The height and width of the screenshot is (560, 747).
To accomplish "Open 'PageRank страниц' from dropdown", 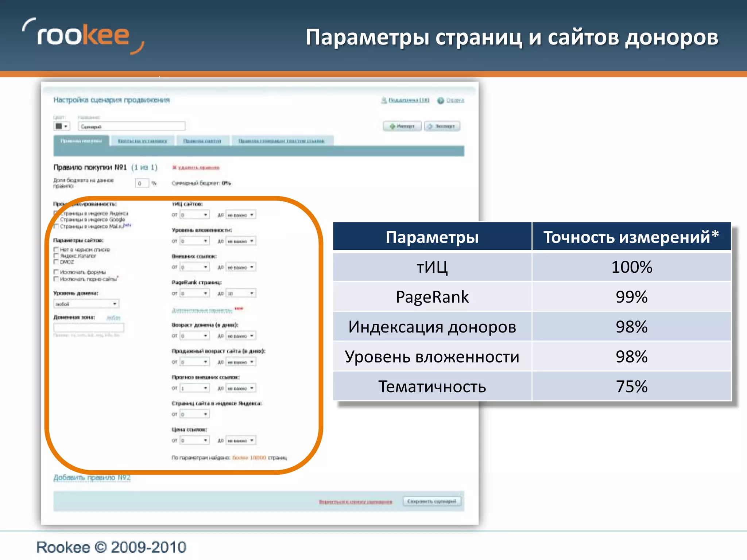I will pos(195,293).
